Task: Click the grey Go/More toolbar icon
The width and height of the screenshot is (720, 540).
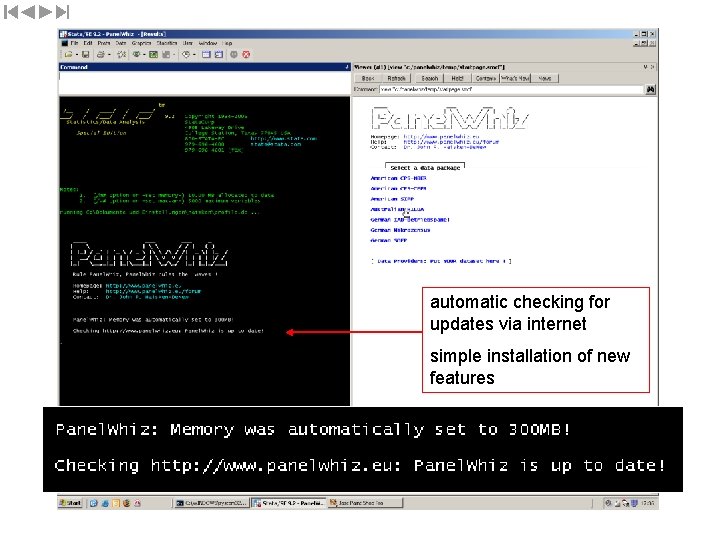Action: 234,55
